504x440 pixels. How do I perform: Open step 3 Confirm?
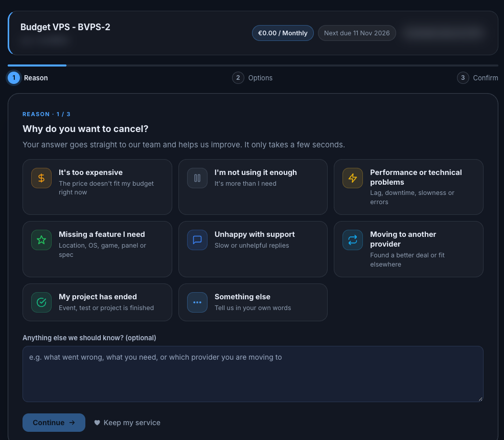(477, 78)
